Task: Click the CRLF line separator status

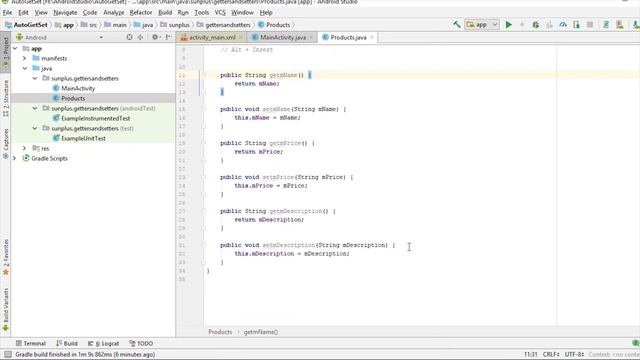Action: tap(551, 355)
